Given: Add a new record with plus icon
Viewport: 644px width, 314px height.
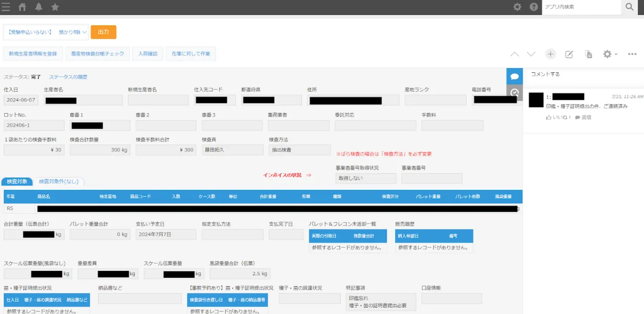Looking at the screenshot, I should [550, 54].
